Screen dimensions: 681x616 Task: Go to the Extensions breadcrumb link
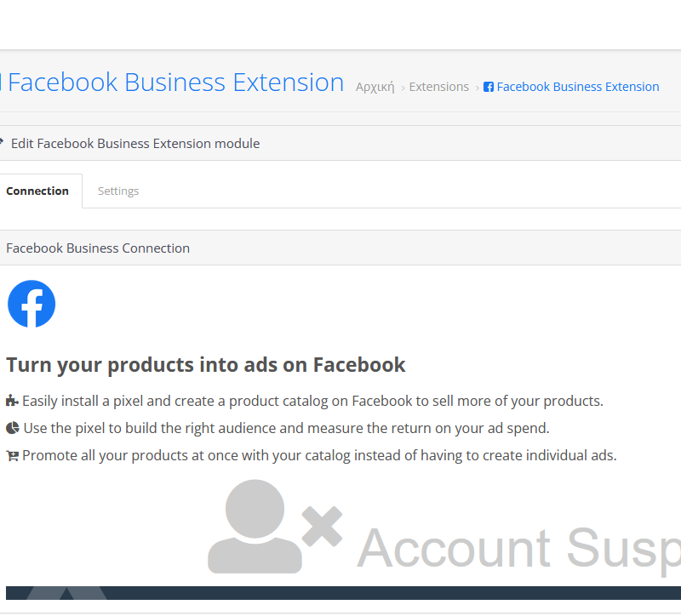(438, 87)
